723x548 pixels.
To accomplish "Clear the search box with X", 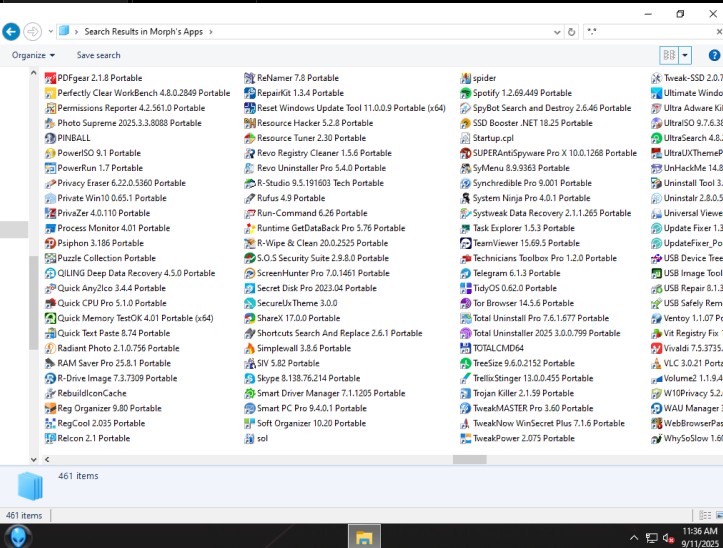I will click(719, 32).
